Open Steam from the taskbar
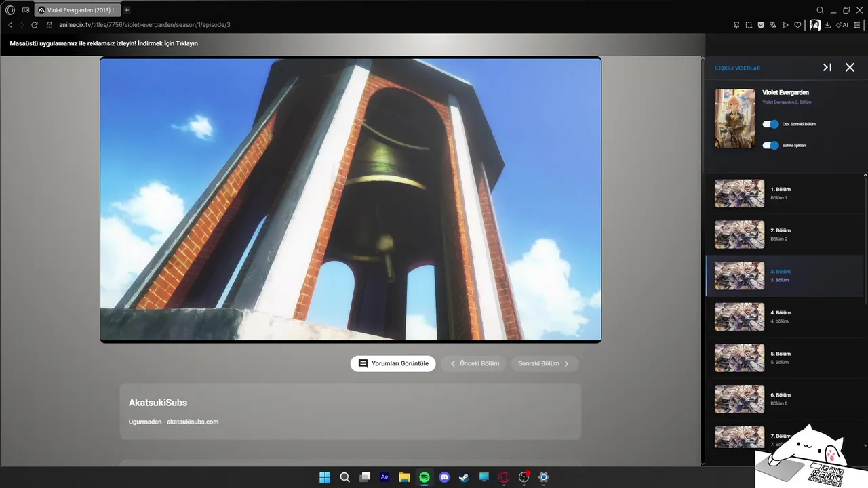The height and width of the screenshot is (488, 868). [464, 477]
